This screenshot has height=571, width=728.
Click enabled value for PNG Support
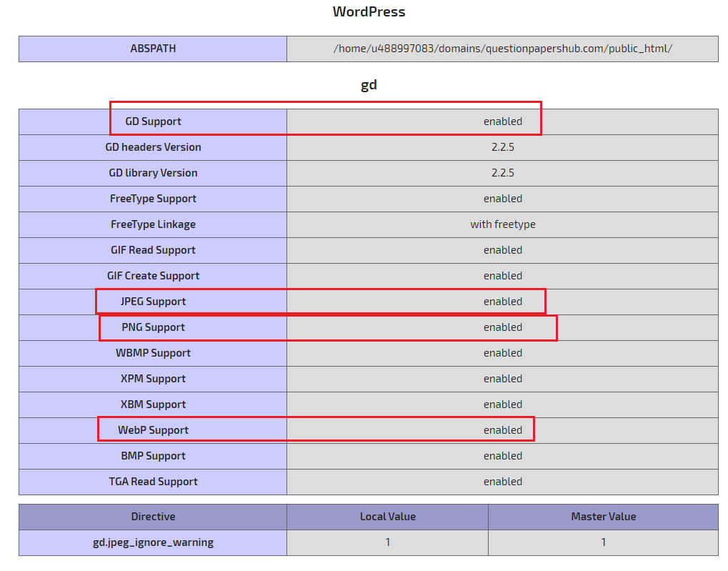[503, 327]
